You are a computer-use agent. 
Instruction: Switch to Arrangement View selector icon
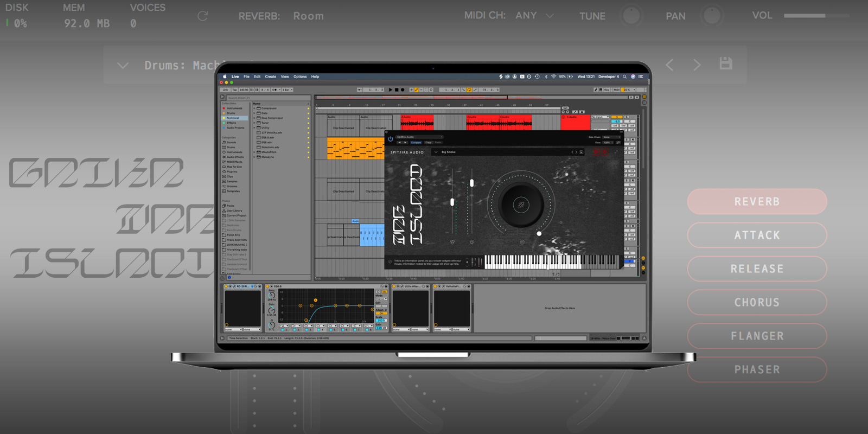coord(644,97)
